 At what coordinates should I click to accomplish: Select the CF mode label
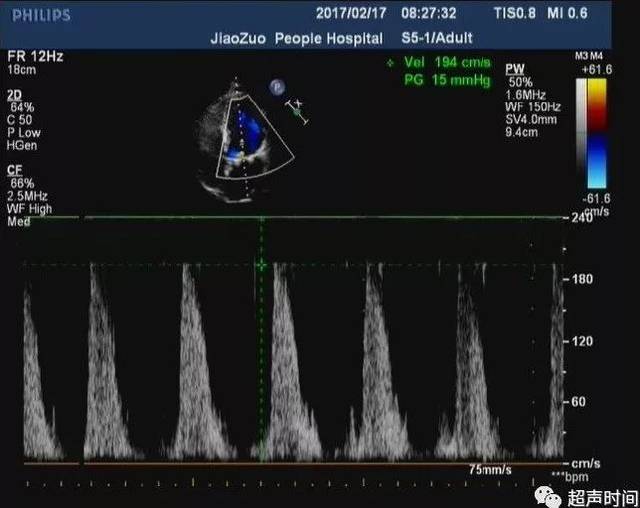coord(14,170)
